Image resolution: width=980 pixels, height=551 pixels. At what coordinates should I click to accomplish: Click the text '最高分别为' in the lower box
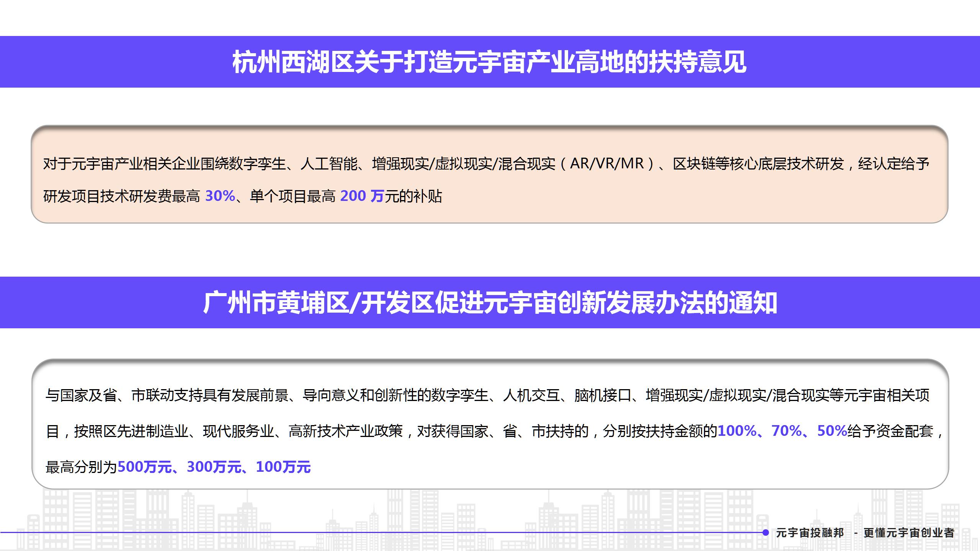click(x=81, y=467)
